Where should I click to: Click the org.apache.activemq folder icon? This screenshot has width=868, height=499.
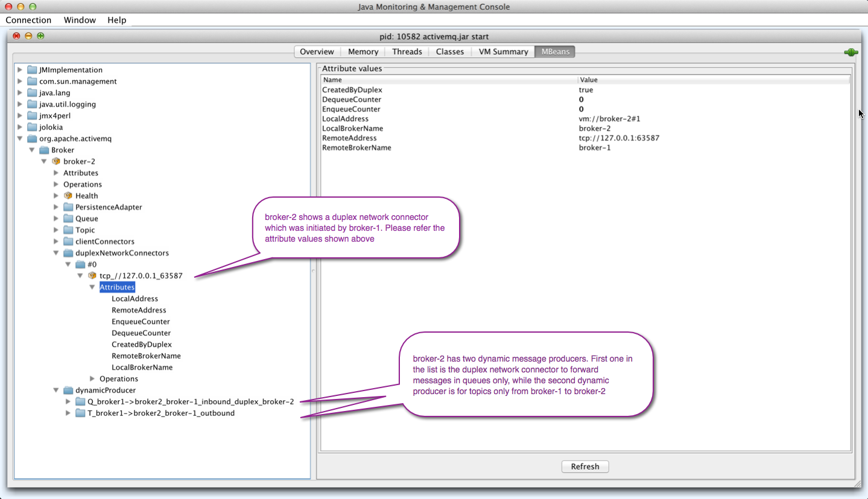(x=32, y=139)
